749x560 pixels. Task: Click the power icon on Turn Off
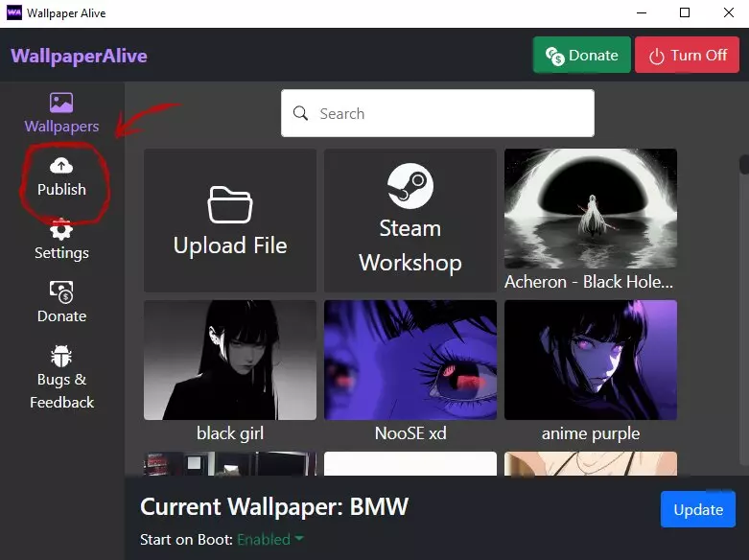tap(657, 56)
